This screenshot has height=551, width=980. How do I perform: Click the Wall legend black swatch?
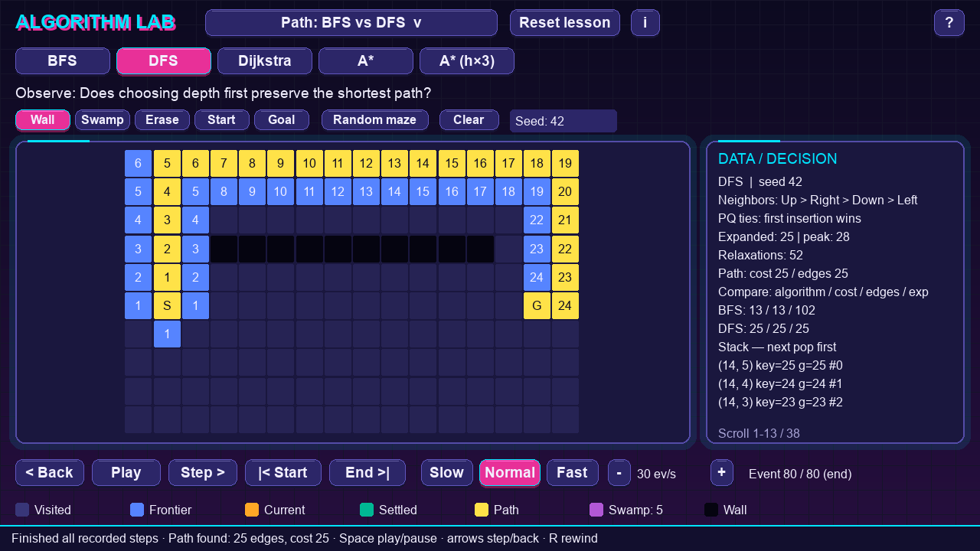pyautogui.click(x=711, y=510)
